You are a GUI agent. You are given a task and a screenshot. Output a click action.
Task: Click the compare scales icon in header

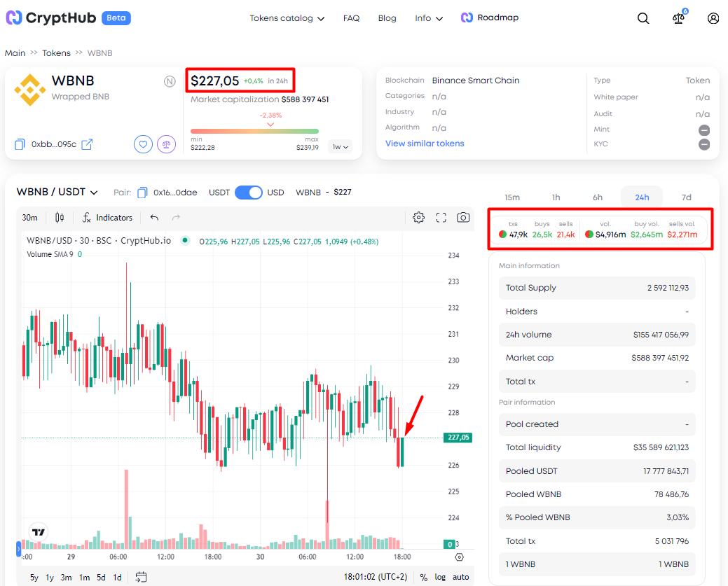coord(678,18)
